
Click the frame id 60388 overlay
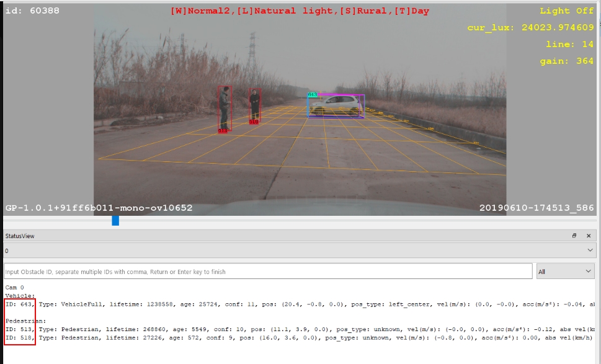click(32, 11)
